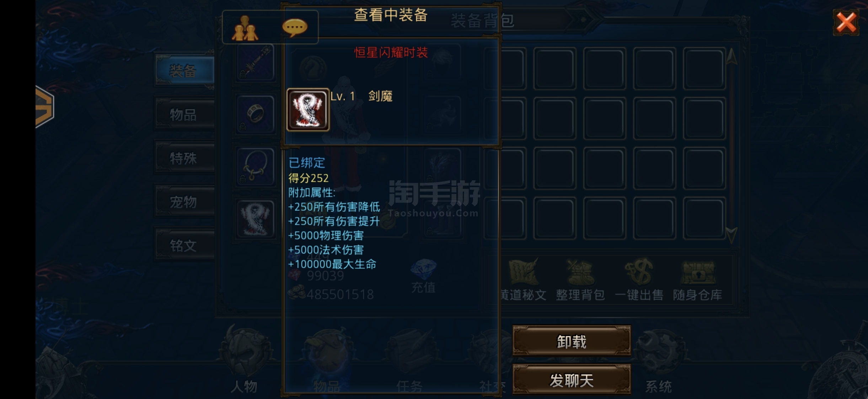Click the 恒星闪耀时装 item thumbnail
This screenshot has height=399, width=868.
coord(308,110)
